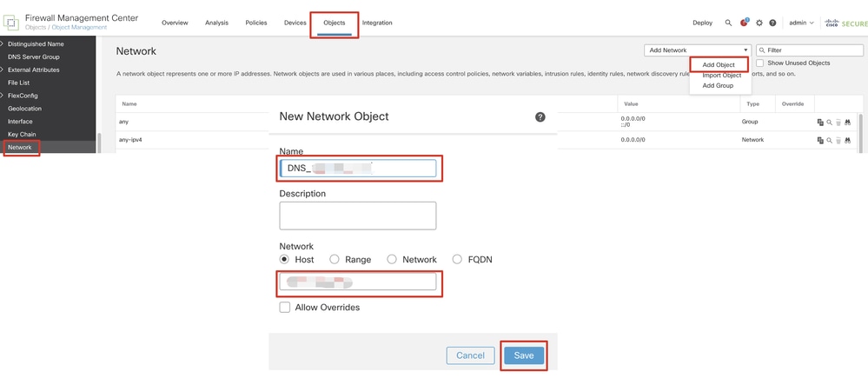Click the Cisco Secure logo
This screenshot has height=385, width=868.
846,23
